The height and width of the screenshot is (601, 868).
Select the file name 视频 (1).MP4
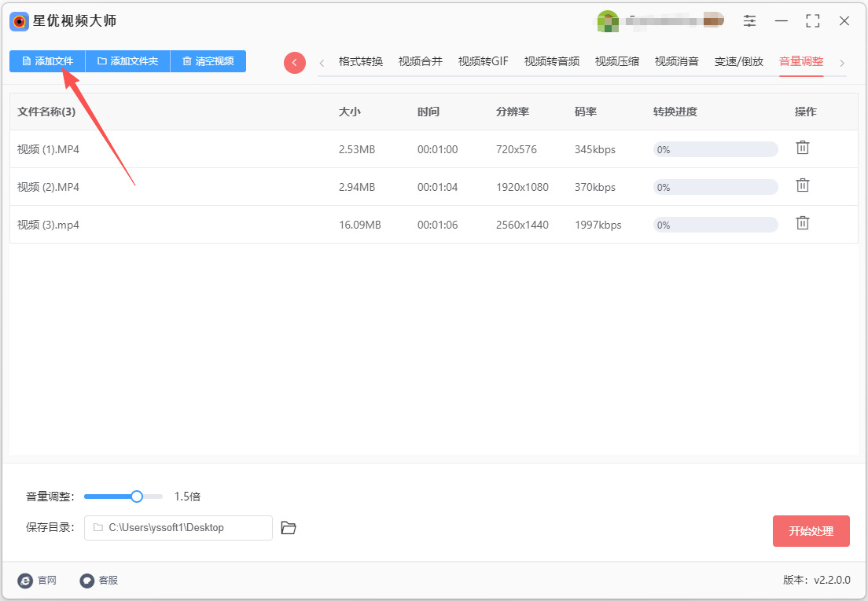48,149
